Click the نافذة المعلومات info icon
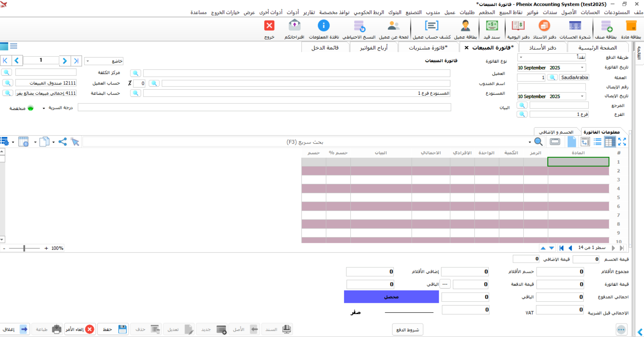644x337 pixels. tap(323, 26)
